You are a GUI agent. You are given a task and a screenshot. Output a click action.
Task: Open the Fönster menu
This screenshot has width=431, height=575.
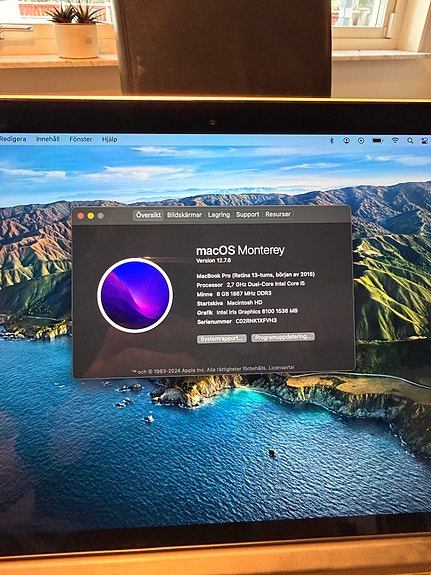tap(81, 139)
